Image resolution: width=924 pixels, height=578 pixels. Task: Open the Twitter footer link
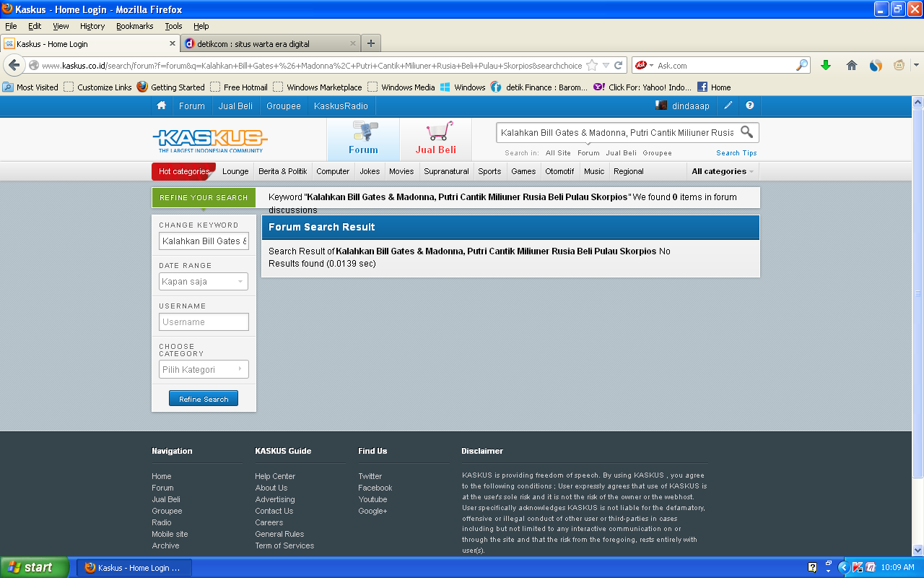(x=370, y=476)
